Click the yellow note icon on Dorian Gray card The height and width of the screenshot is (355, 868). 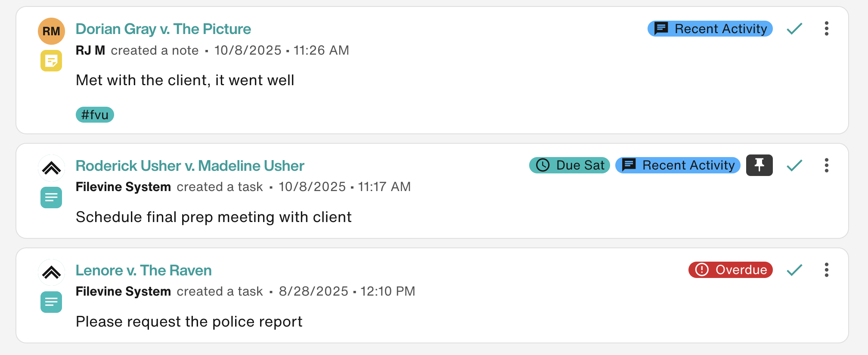click(51, 61)
